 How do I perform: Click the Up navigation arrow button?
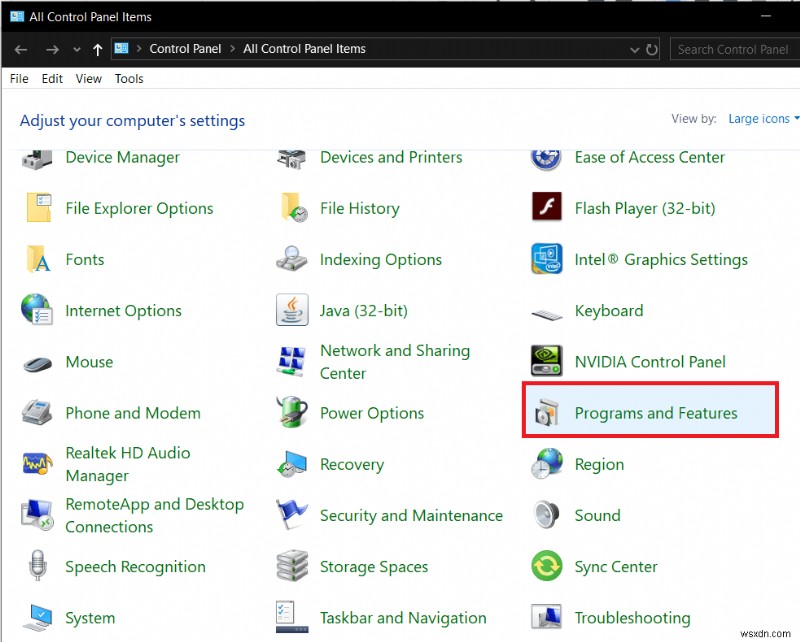click(97, 49)
